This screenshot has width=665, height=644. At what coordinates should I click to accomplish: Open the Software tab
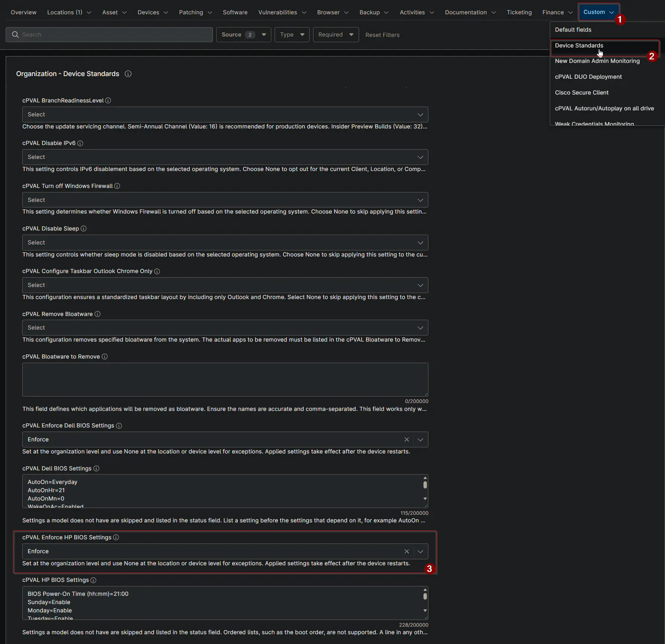coord(235,12)
